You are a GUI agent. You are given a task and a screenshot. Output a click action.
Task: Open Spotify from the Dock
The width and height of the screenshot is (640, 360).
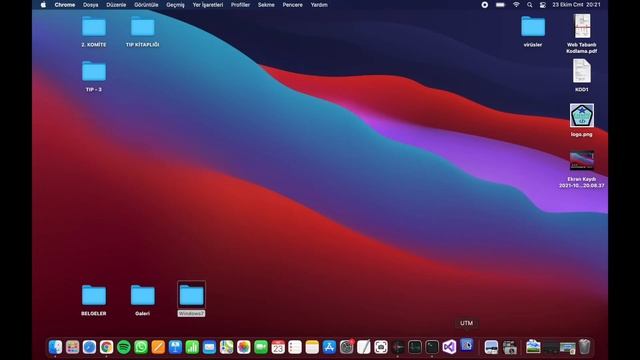point(124,347)
